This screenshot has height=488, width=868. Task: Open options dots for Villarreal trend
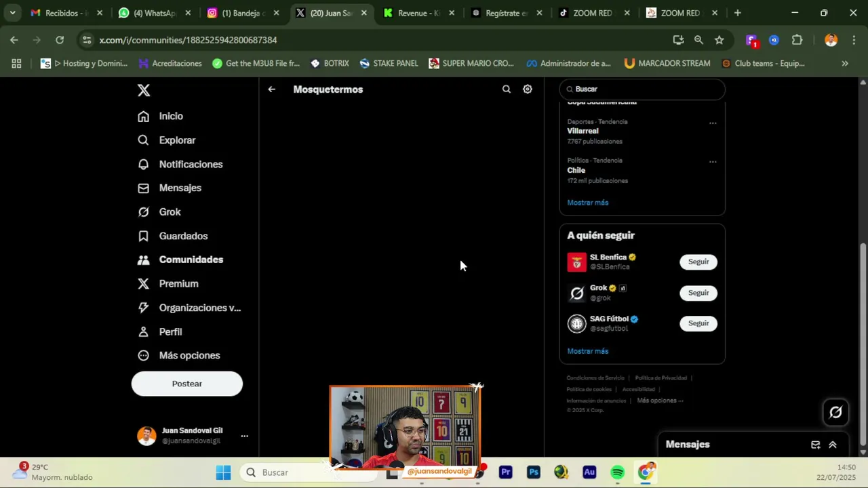713,123
